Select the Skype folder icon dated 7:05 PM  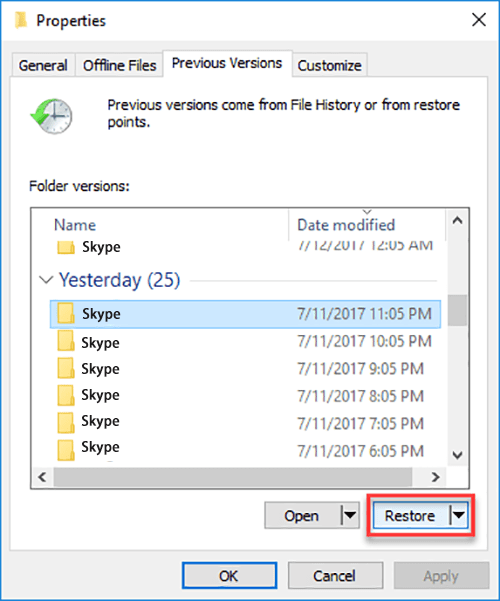click(x=66, y=423)
